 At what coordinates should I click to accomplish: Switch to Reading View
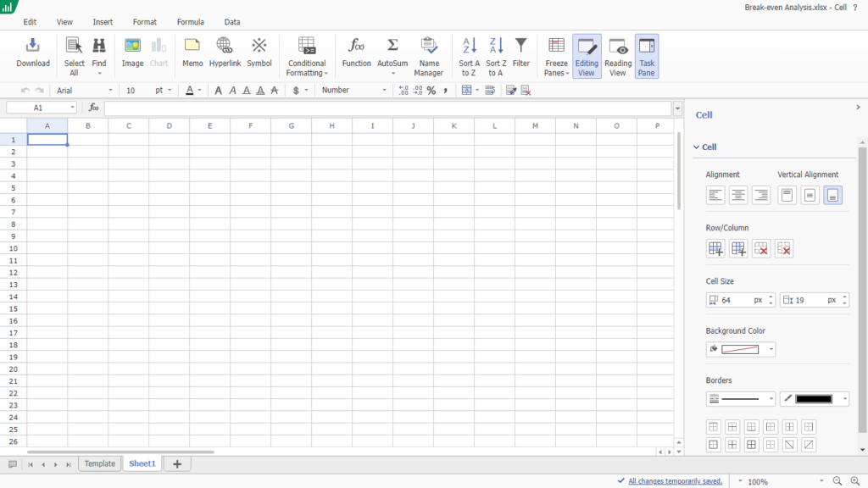(x=618, y=56)
